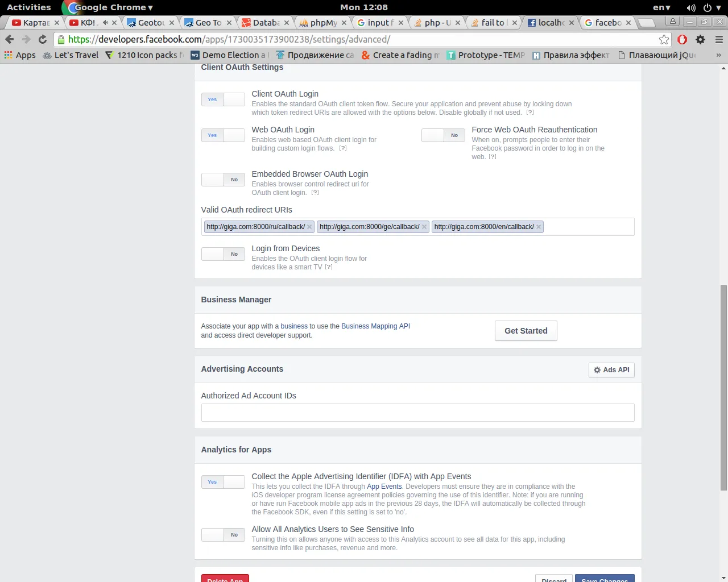Screen dimensions: 728x582
Task: Open help for Login from Devices
Action: click(x=329, y=267)
